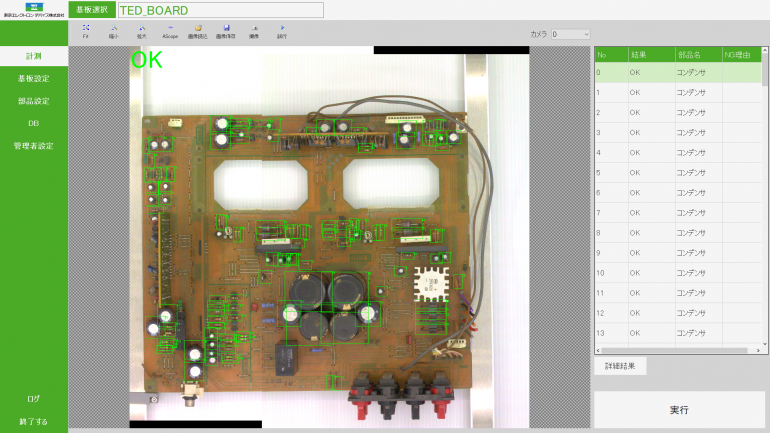Click the No column header
This screenshot has height=433, width=770.
tap(611, 55)
